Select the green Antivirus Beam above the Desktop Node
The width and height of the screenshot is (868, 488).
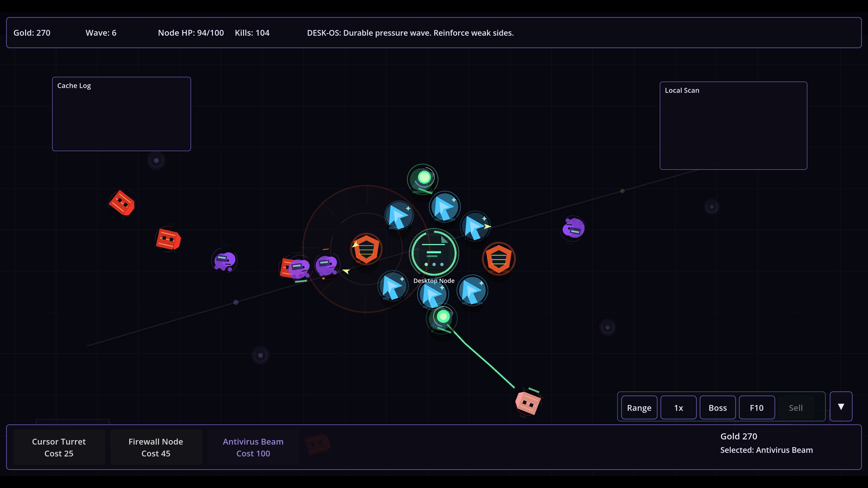click(x=423, y=179)
